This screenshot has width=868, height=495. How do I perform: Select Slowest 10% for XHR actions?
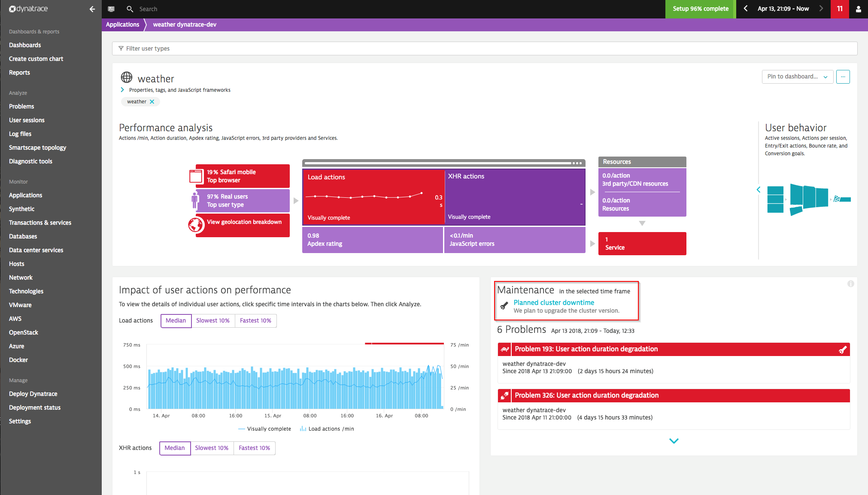pyautogui.click(x=212, y=448)
